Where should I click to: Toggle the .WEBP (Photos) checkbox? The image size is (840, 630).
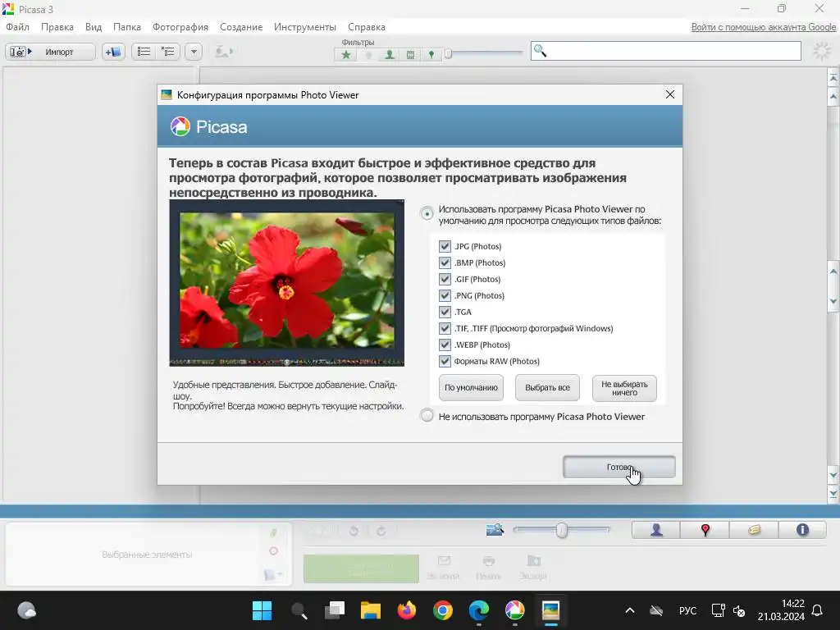point(445,345)
